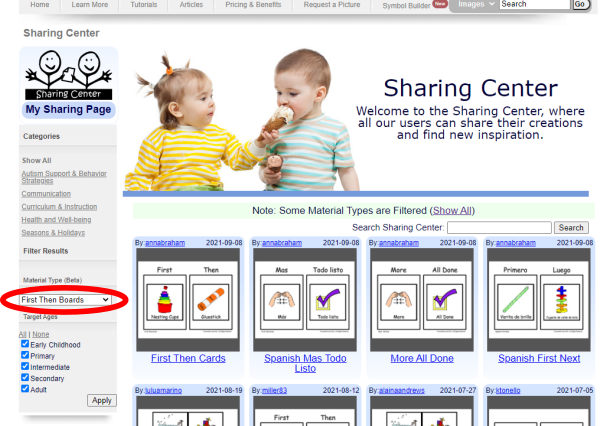Go to the Tutorials menu

[143, 5]
